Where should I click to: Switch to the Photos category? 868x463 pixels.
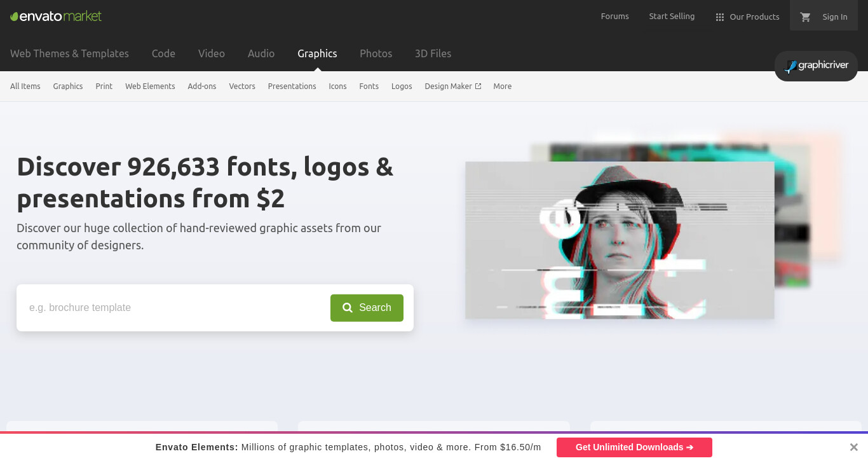click(x=376, y=53)
